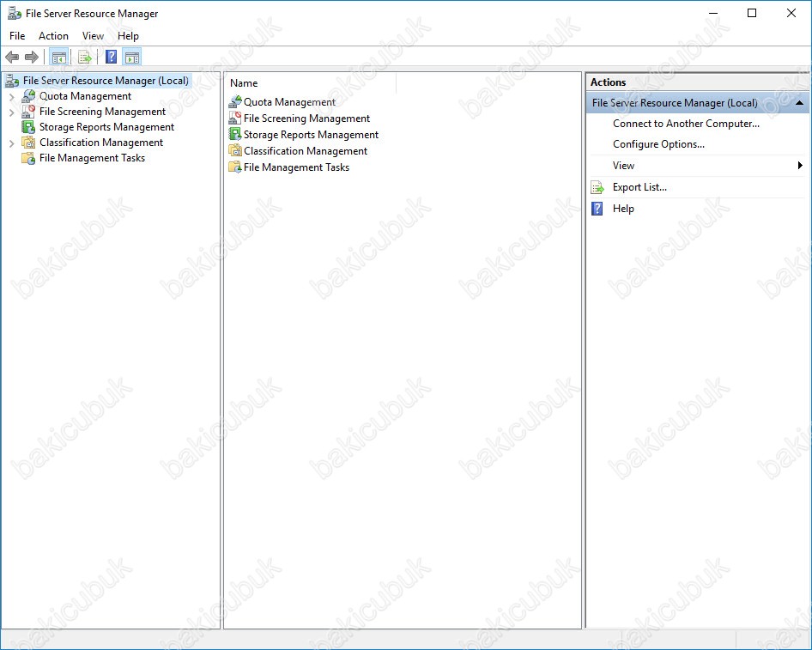Click the Storage Reports Management icon in the center list
Screen dimensions: 812x650
(235, 134)
